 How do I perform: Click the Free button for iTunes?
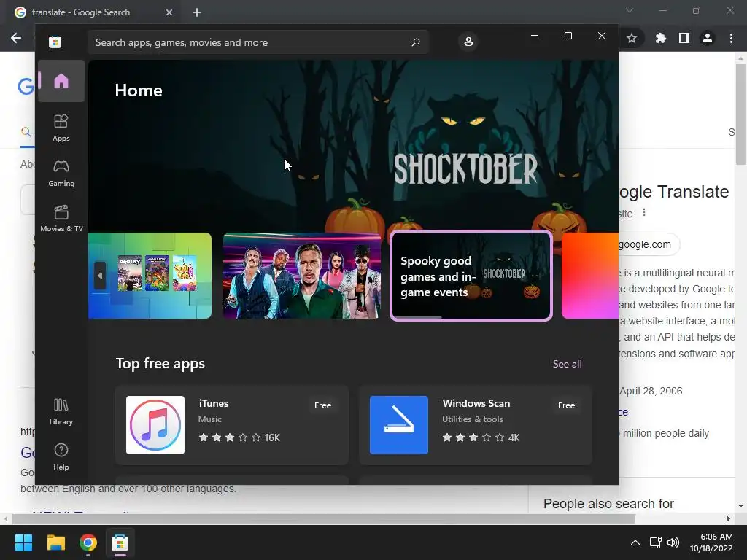coord(322,405)
